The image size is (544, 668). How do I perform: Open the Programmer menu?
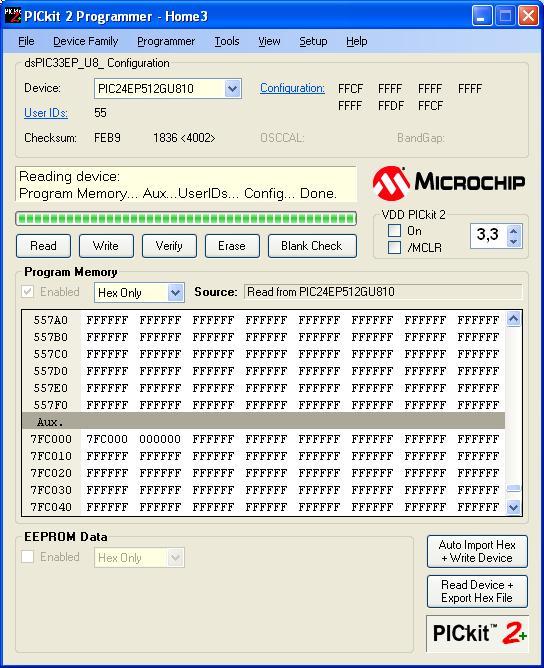pos(166,41)
